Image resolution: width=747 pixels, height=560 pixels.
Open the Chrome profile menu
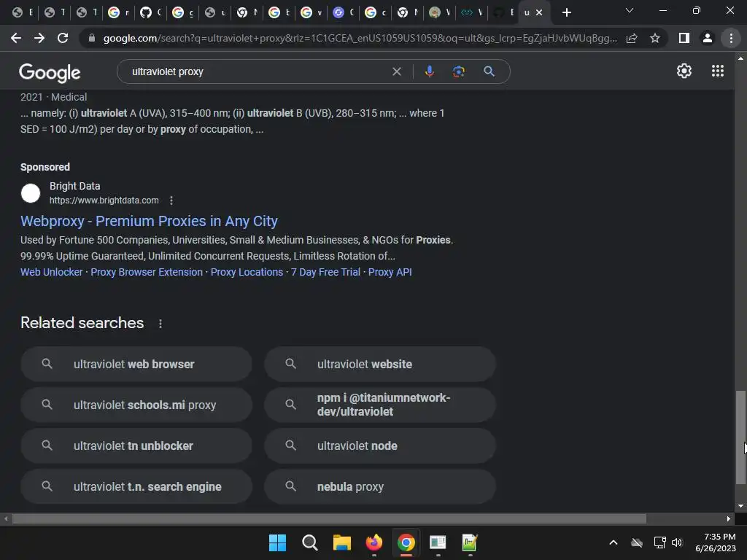pos(708,38)
